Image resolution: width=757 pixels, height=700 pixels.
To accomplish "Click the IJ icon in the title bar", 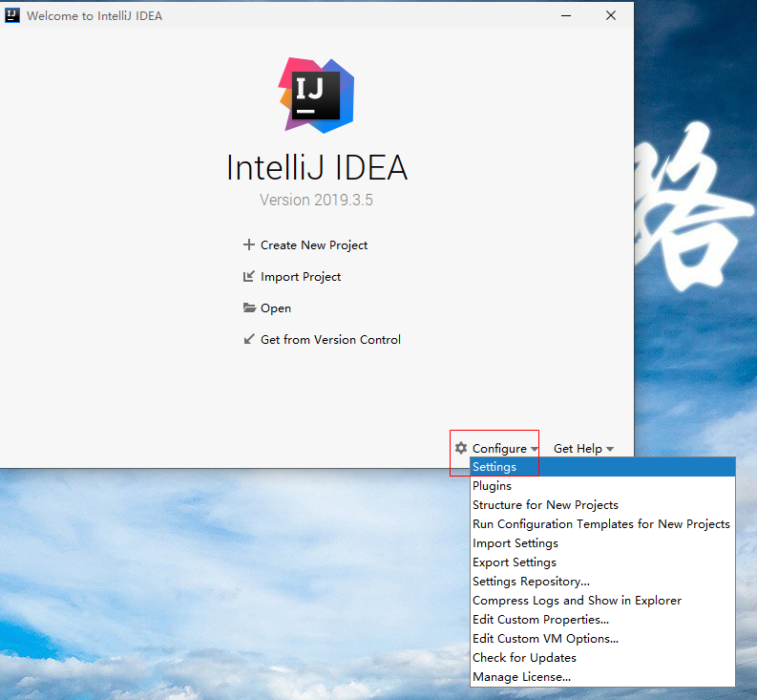I will [12, 15].
